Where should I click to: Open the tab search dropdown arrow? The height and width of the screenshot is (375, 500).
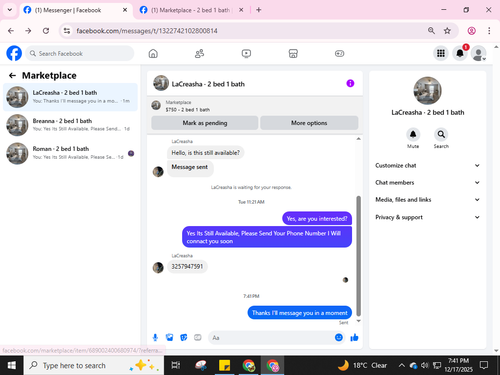pyautogui.click(x=10, y=10)
